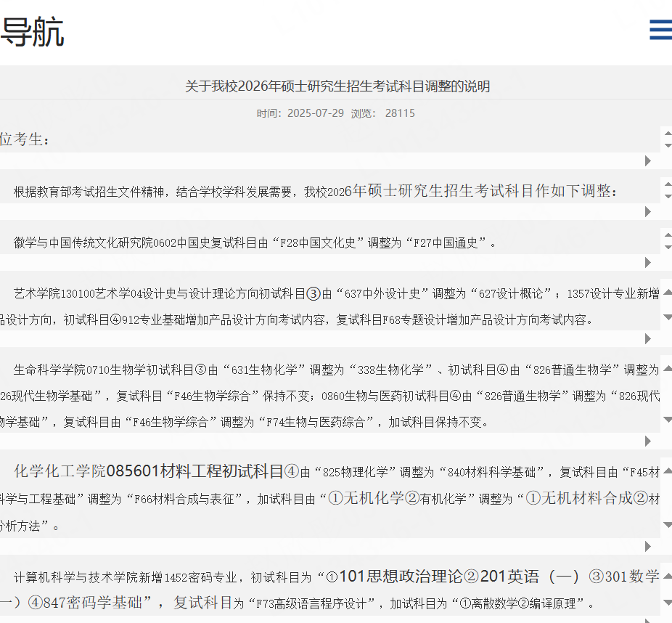Screen dimensions: 672x623
Task: Expand the 徽学与中国传统文化研究院 paragraph triangle
Action: coord(648,261)
